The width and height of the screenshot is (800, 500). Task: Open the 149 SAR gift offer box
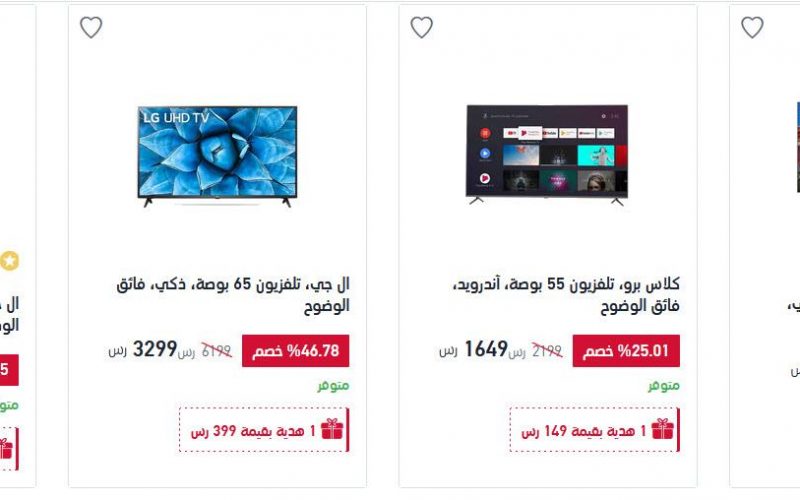point(594,430)
